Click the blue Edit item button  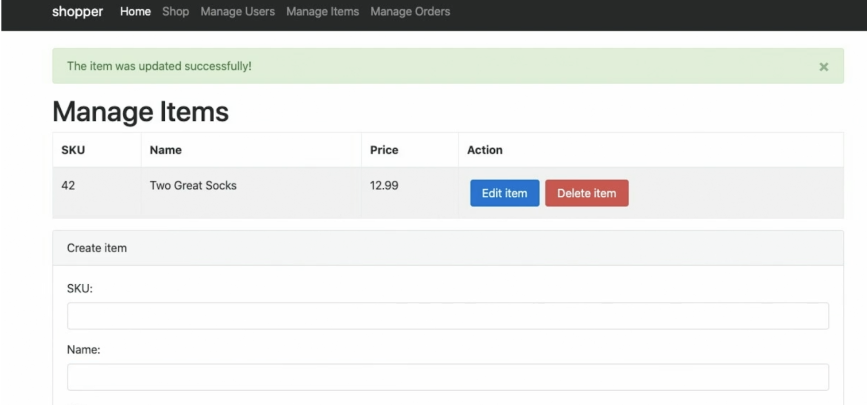tap(504, 193)
